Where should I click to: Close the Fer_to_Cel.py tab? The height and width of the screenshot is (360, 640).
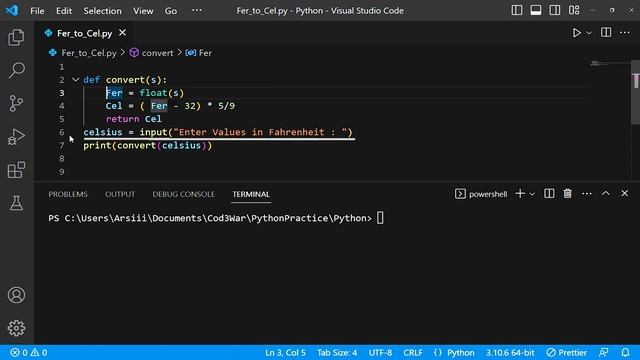122,33
